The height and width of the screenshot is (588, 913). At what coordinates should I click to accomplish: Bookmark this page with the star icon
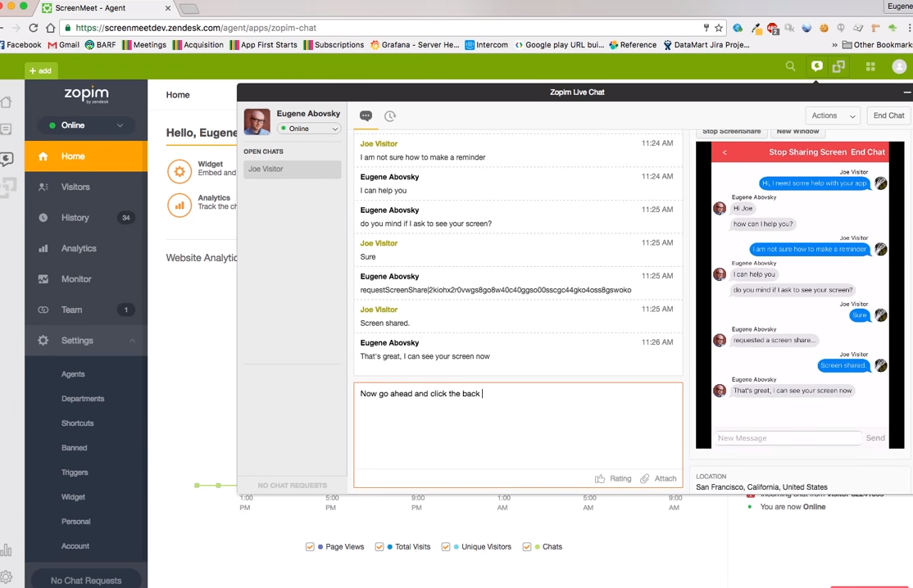[x=719, y=27]
